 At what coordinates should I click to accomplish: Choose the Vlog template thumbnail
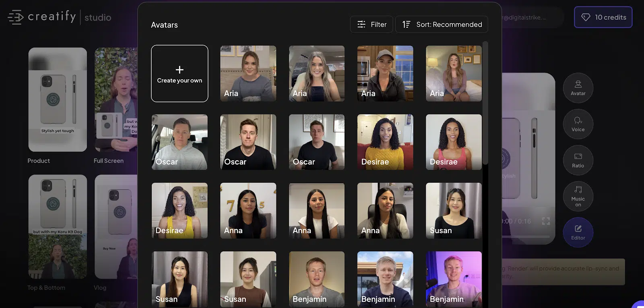[x=116, y=227]
